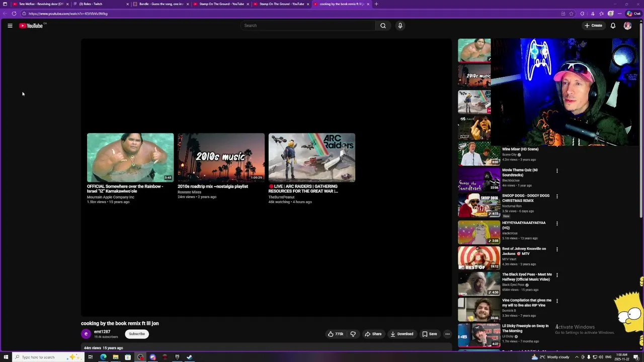The height and width of the screenshot is (362, 644).
Task: Open Mountain Apple Company Inc channel text
Action: [111, 197]
